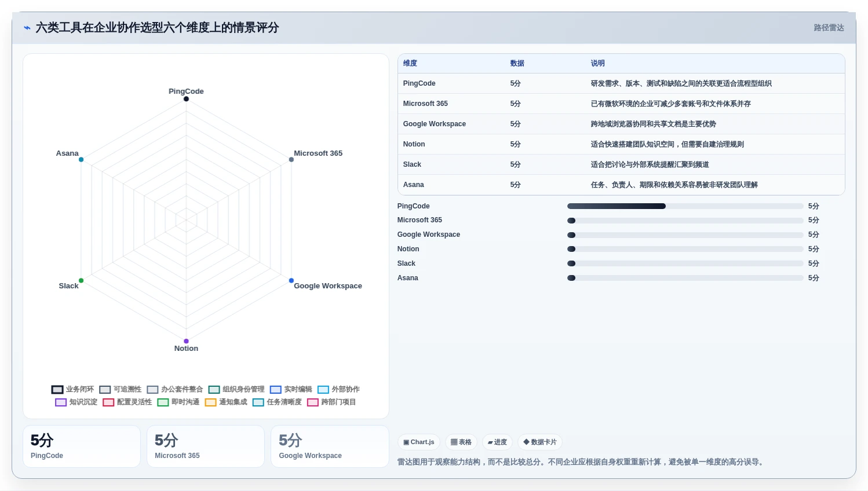
Task: Click the 数据 table column header
Action: (x=517, y=64)
